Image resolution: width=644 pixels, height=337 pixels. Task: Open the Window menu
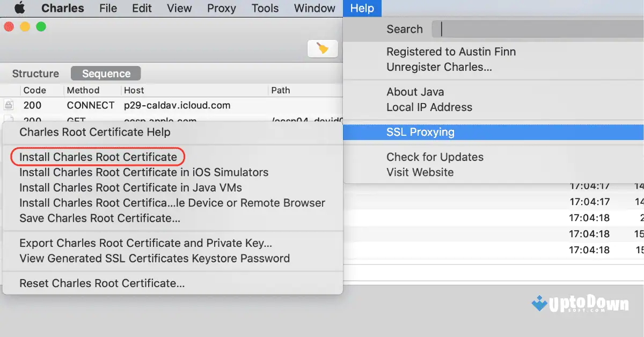tap(314, 8)
